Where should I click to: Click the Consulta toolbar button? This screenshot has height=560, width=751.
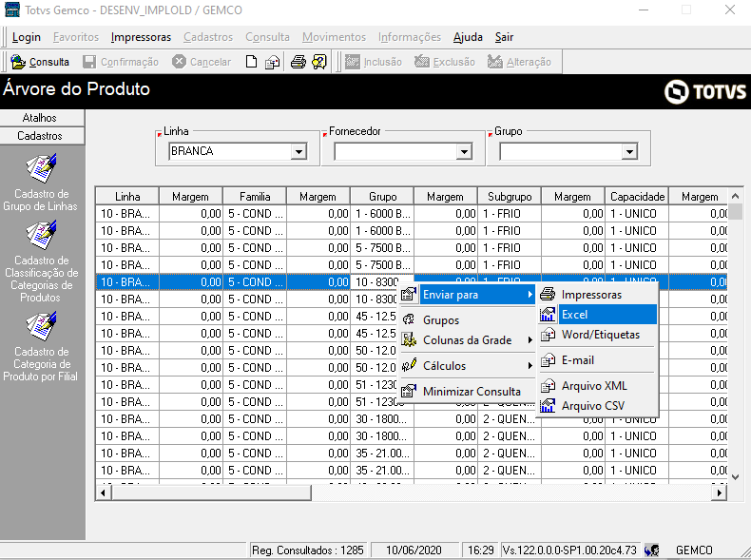click(x=40, y=62)
